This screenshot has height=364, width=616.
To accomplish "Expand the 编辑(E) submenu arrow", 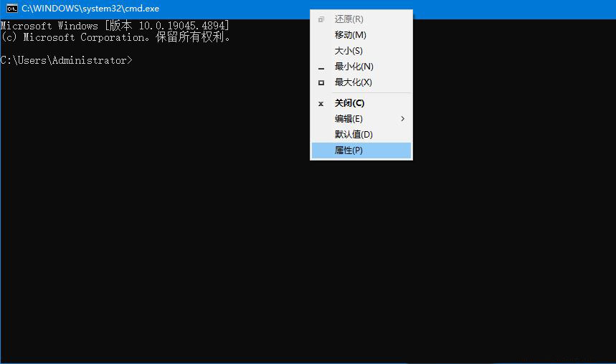I will point(403,118).
